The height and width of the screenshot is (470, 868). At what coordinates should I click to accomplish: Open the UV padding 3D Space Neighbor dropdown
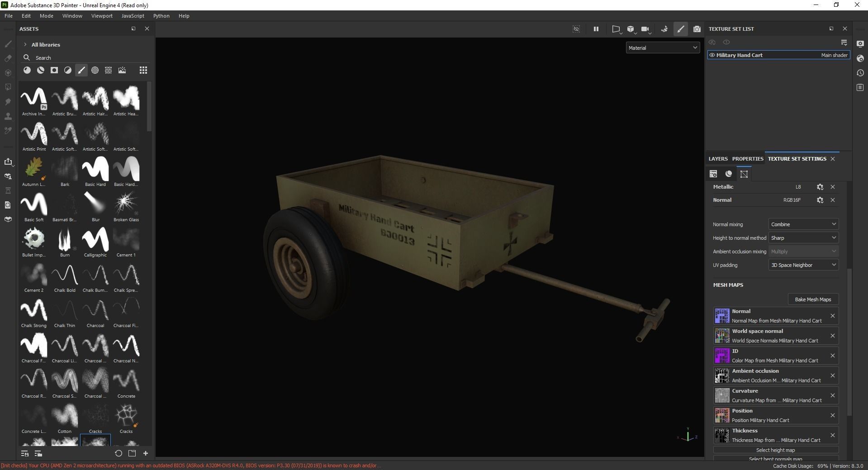803,265
